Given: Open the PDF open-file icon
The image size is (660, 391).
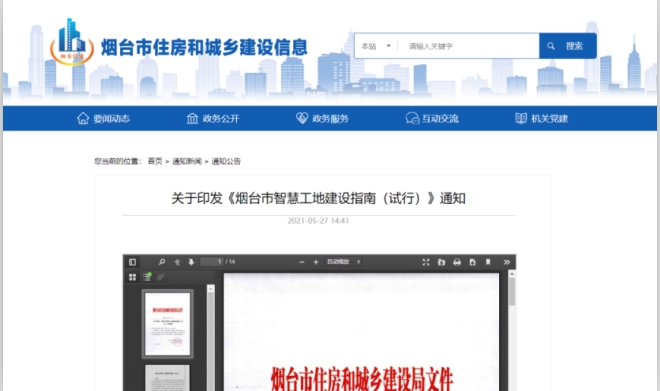Looking at the screenshot, I should click(x=441, y=262).
